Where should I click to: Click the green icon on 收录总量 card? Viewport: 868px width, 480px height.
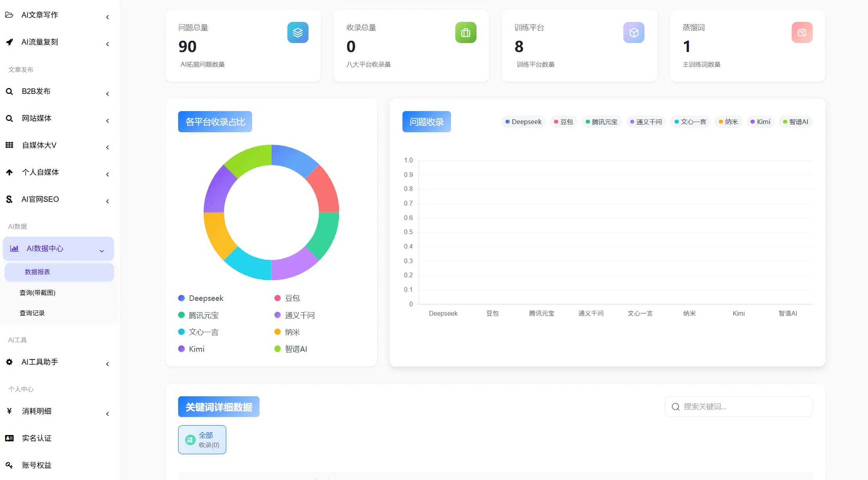pos(466,32)
